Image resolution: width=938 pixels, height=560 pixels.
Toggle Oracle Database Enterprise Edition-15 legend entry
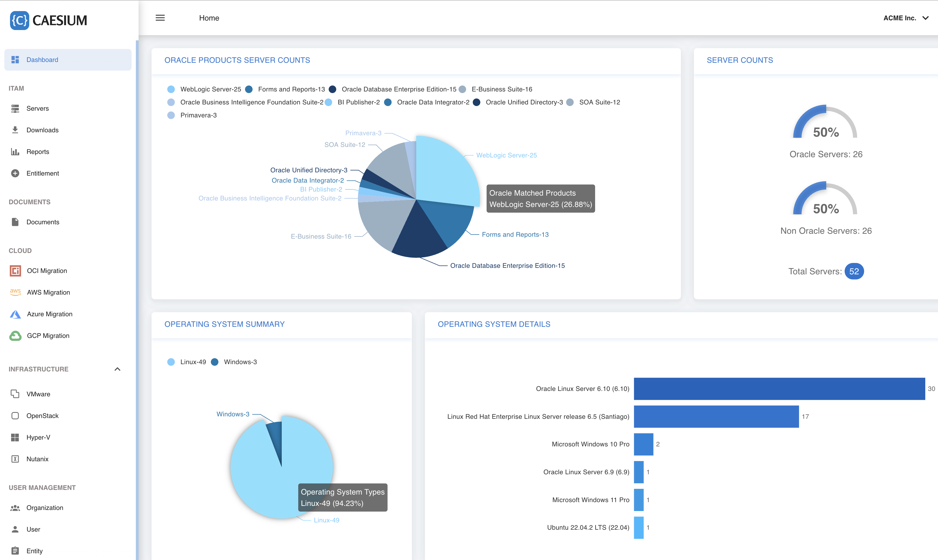point(393,89)
